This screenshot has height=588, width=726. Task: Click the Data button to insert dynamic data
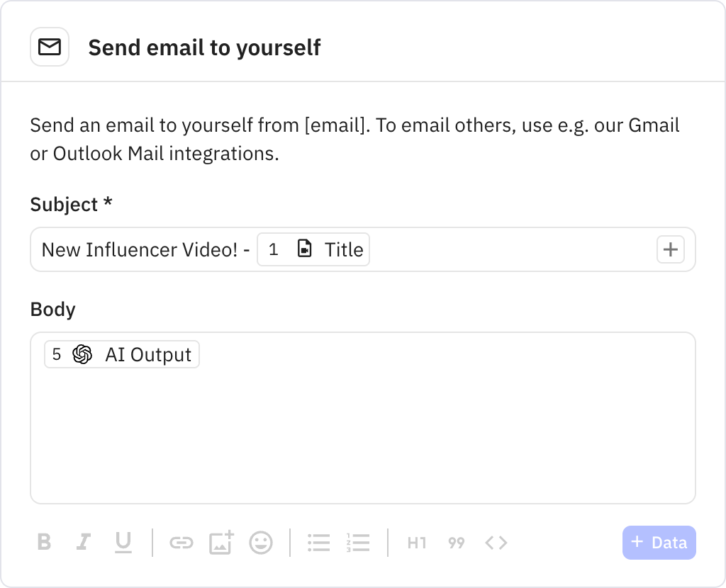pyautogui.click(x=659, y=543)
